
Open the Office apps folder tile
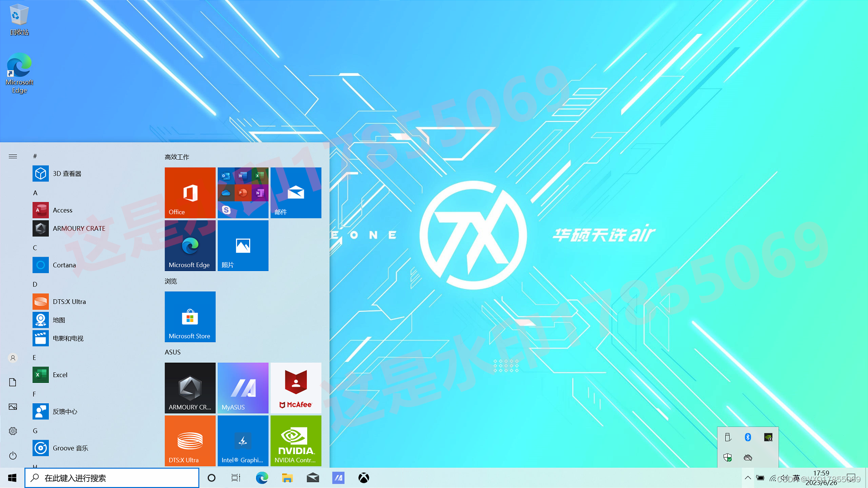pyautogui.click(x=243, y=193)
